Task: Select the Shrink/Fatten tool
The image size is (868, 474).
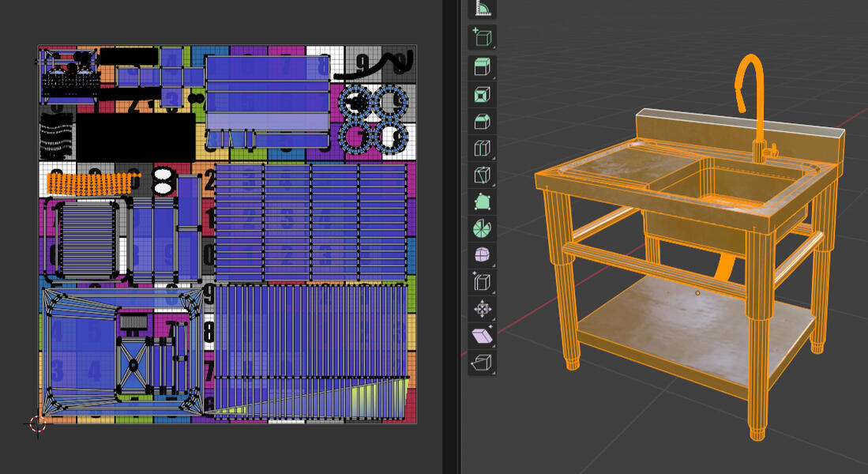Action: pos(482,309)
